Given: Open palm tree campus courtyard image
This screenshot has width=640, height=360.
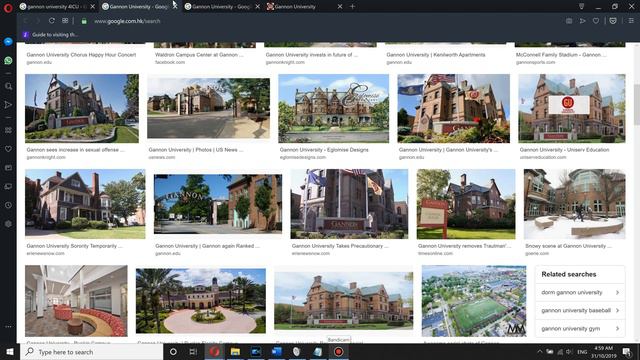Looking at the screenshot, I should point(200,301).
